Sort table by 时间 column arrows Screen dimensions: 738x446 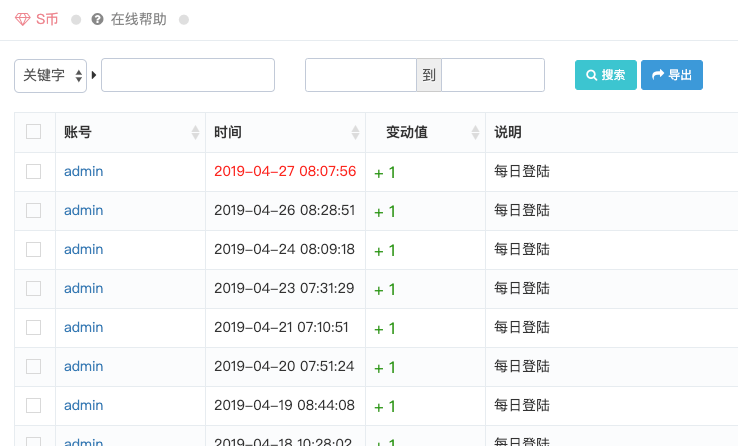(x=355, y=133)
